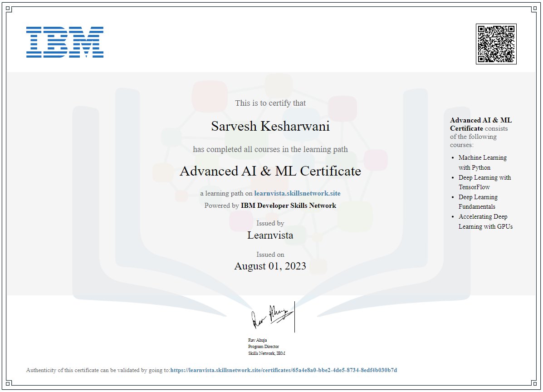This screenshot has height=392, width=543.
Task: Click the "Issued on" label
Action: click(x=270, y=255)
